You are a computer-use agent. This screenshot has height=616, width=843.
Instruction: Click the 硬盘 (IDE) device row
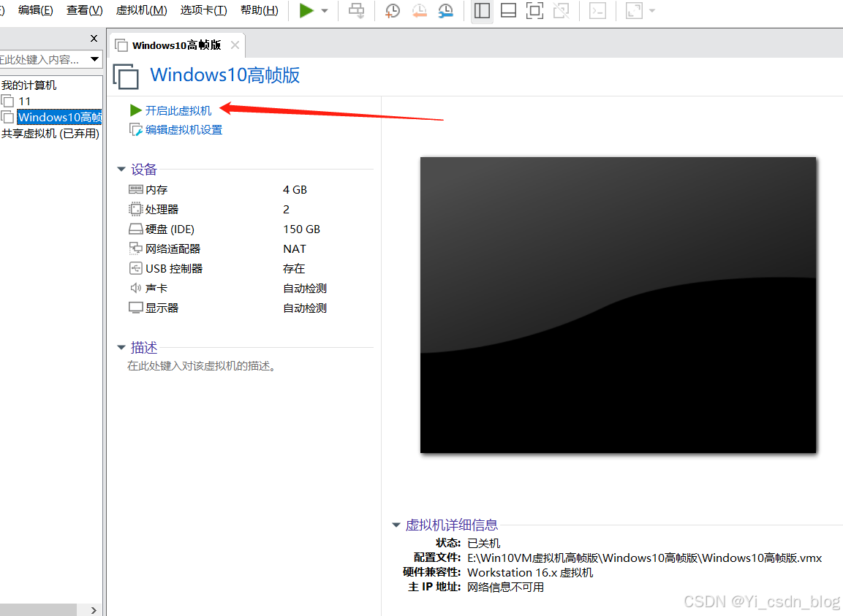251,229
